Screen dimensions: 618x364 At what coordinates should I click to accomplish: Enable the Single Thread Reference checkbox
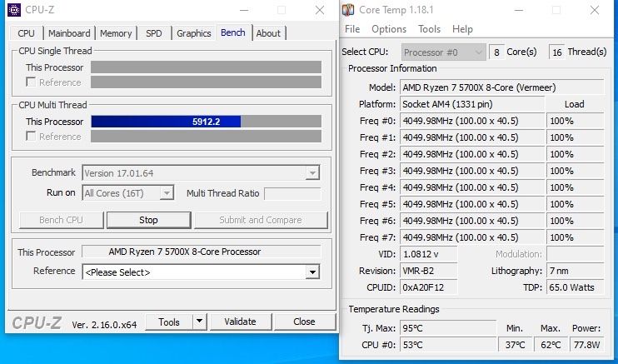click(31, 82)
